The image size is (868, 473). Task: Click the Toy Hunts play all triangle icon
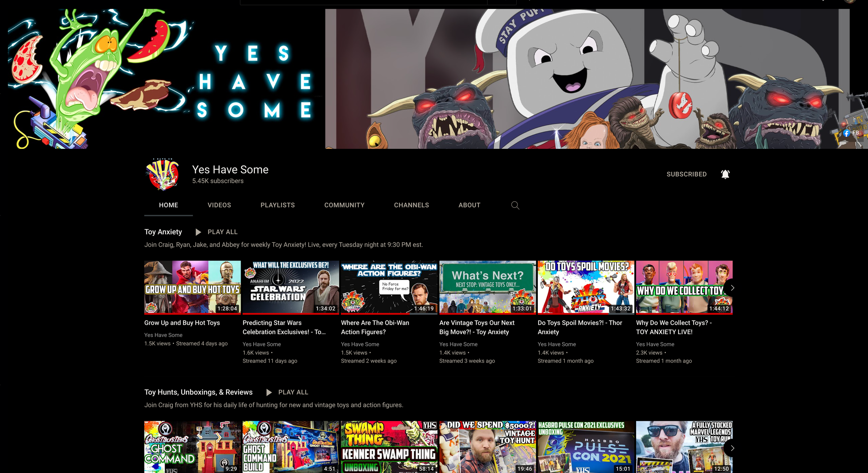click(269, 392)
